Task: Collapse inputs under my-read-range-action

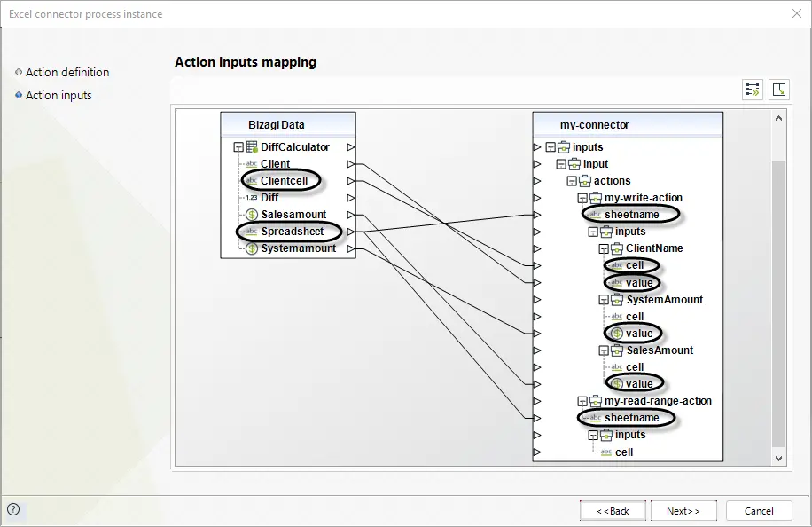Action: tap(593, 435)
